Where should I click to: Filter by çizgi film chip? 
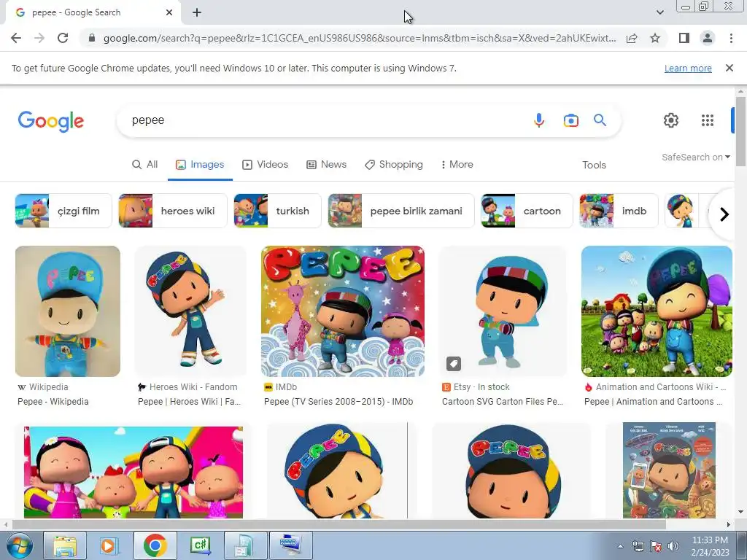click(x=63, y=211)
